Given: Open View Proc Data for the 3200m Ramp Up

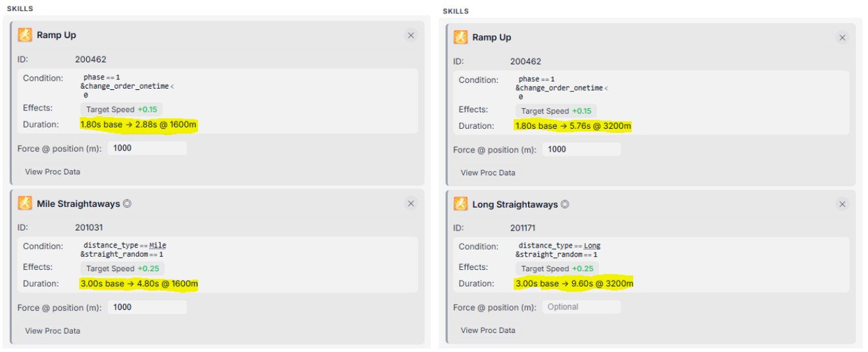Looking at the screenshot, I should 488,173.
